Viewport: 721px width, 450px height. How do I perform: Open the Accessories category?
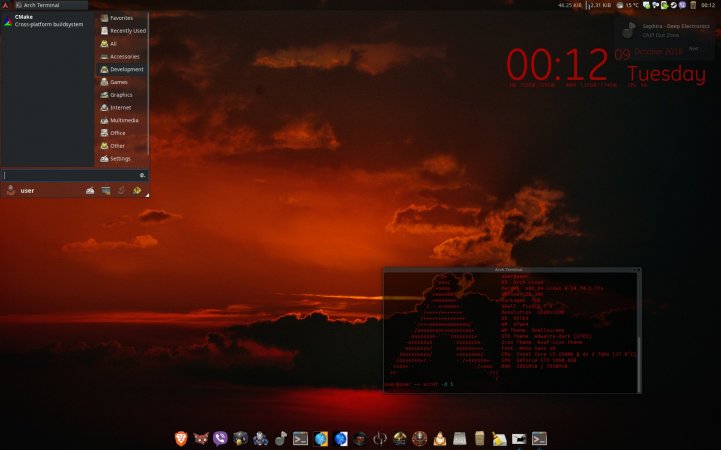point(122,57)
